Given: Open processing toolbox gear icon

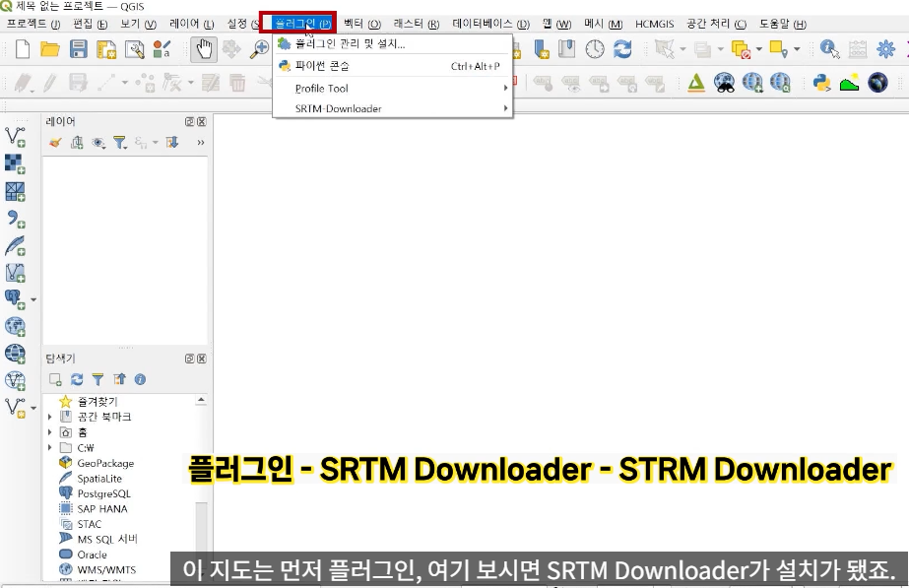Looking at the screenshot, I should click(x=885, y=49).
